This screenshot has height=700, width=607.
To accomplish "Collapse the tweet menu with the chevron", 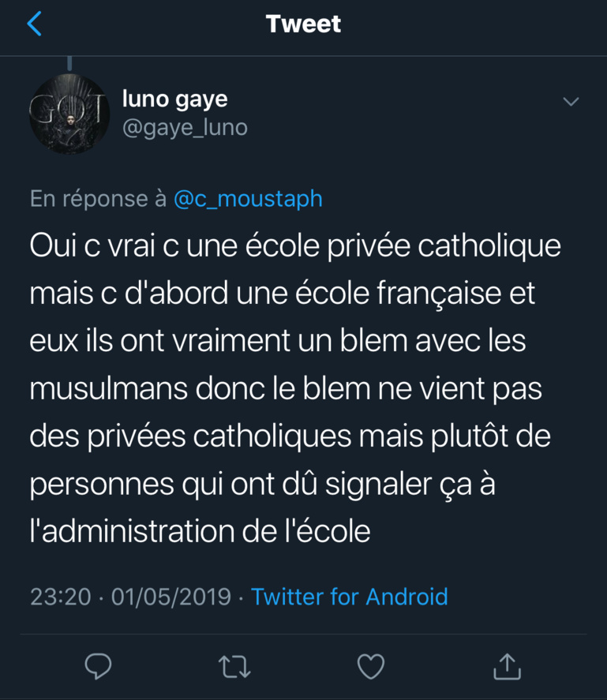I will [x=570, y=99].
